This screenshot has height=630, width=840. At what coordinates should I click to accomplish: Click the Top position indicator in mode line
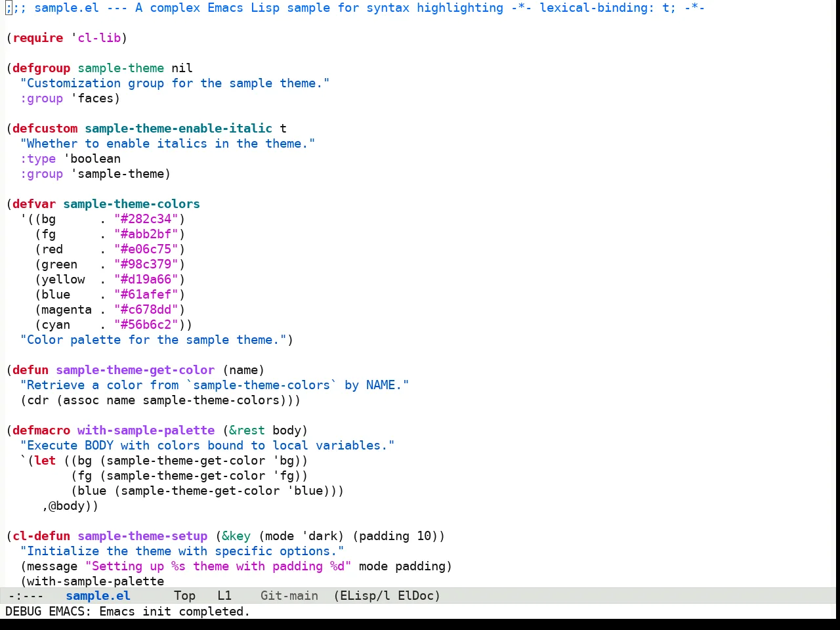[184, 595]
